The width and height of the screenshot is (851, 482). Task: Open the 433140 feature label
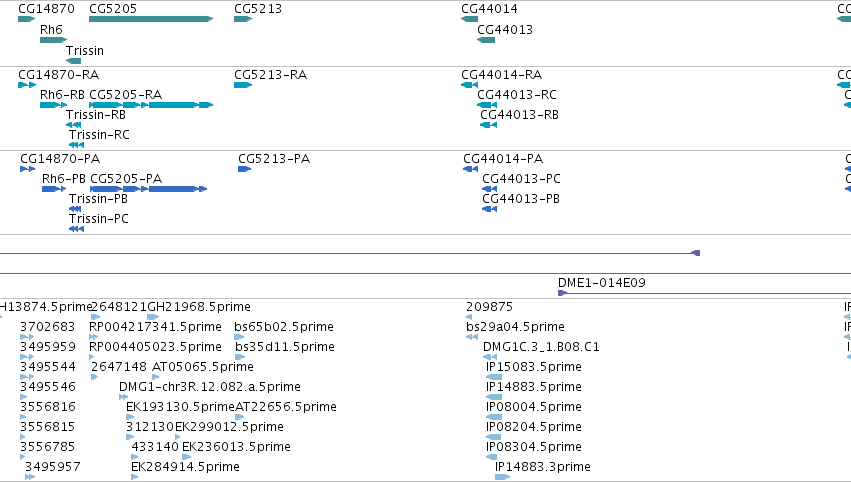(155, 447)
